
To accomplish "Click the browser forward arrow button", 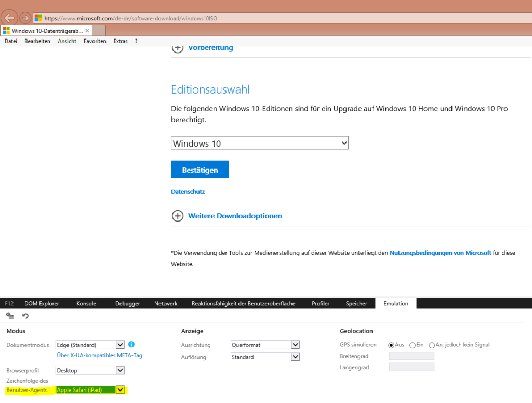I will point(25,18).
